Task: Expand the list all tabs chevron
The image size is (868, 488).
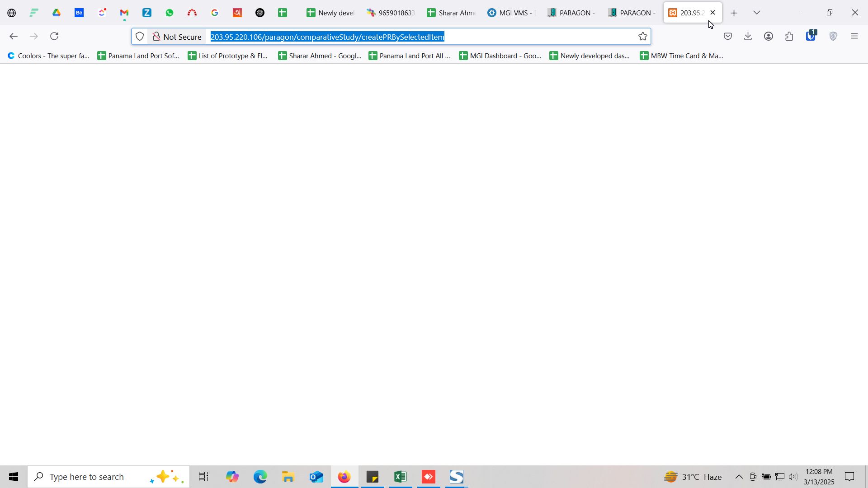Action: point(756,13)
